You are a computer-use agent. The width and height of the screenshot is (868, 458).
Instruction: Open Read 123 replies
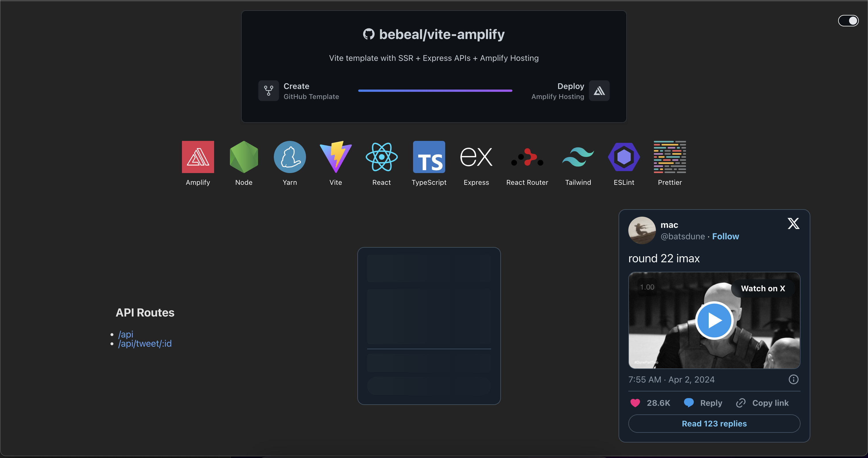coord(714,423)
